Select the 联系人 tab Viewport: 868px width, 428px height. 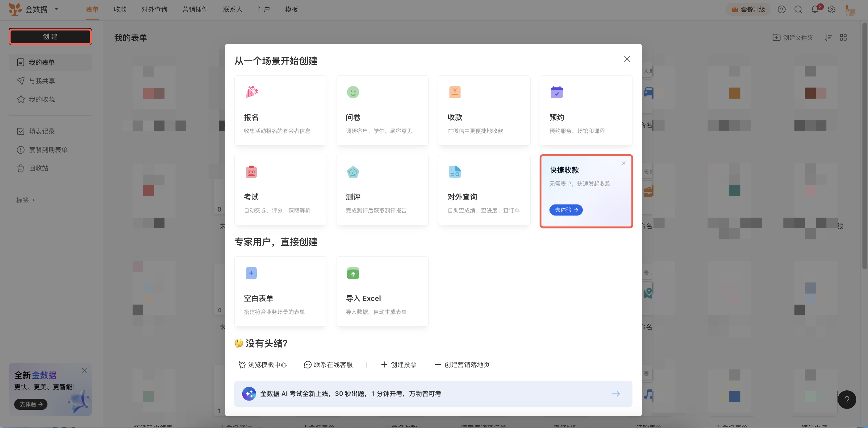pyautogui.click(x=232, y=10)
